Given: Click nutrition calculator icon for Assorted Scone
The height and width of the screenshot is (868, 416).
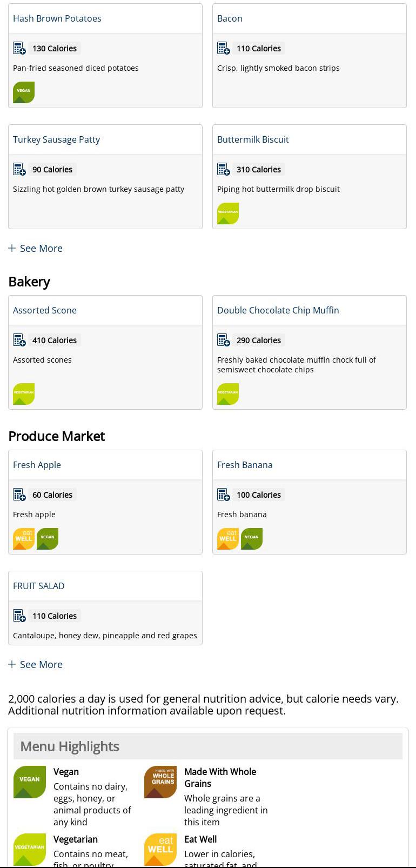Looking at the screenshot, I should pos(19,340).
